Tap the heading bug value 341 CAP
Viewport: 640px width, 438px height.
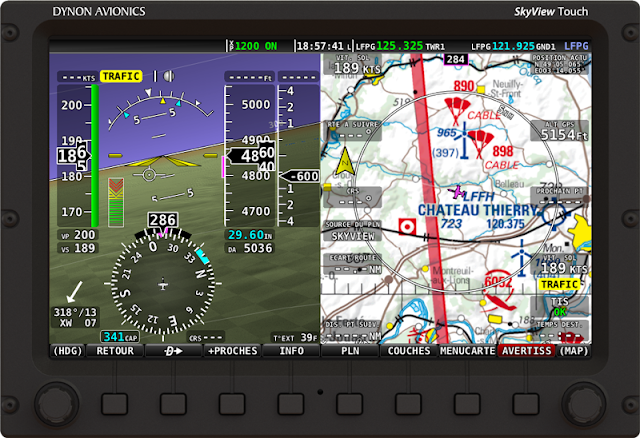point(120,337)
